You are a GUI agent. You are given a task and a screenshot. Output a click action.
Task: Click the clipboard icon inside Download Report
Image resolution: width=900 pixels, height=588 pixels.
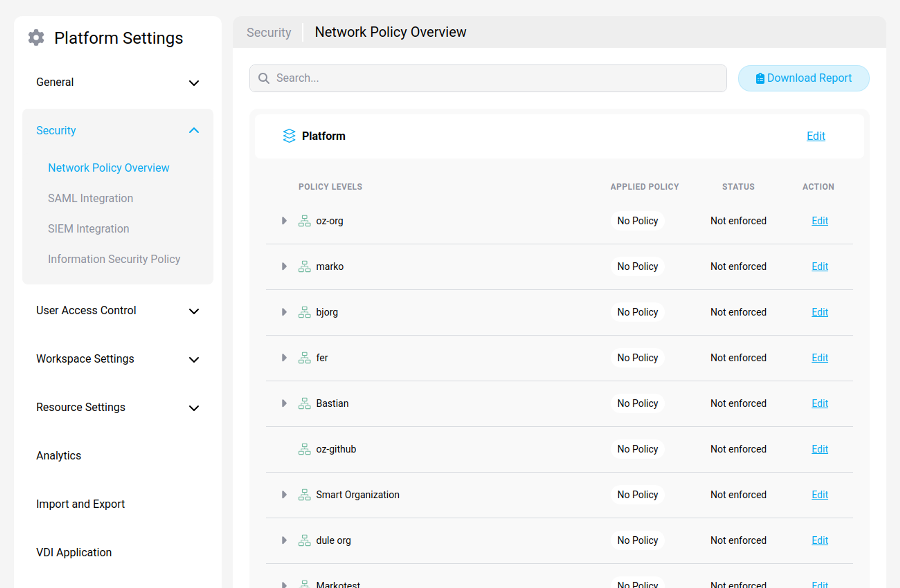[759, 78]
